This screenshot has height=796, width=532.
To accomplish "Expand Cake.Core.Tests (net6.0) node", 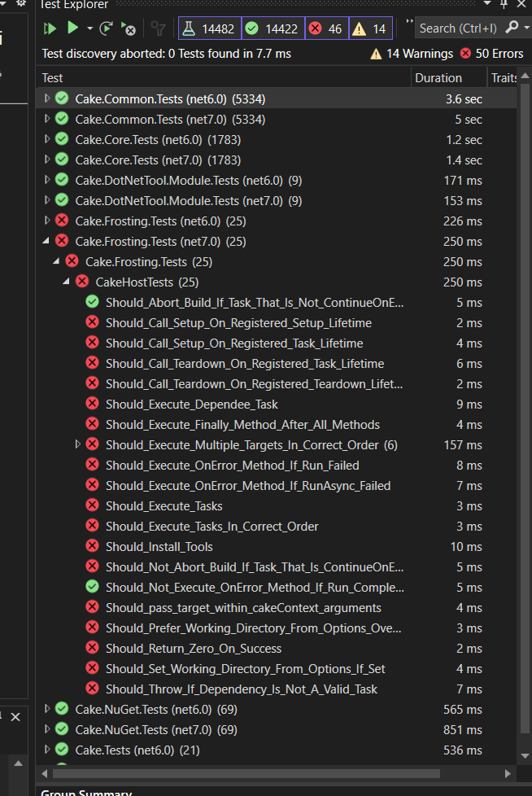I will [x=46, y=139].
